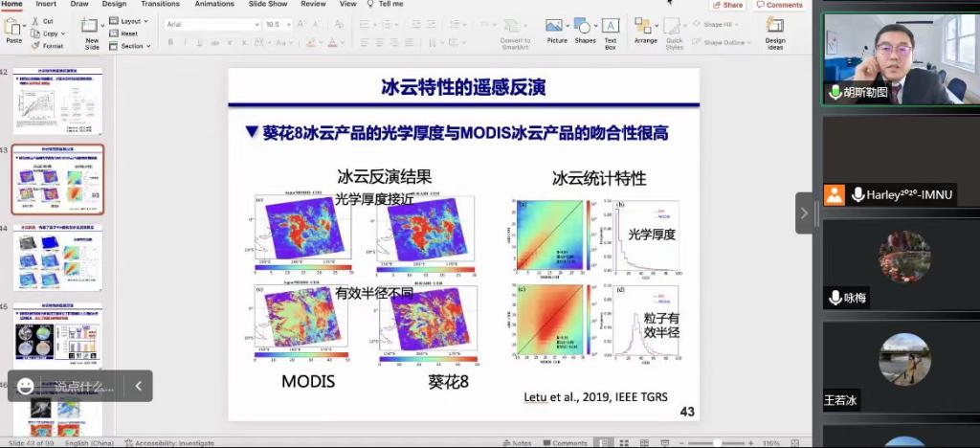Click the emoji smiley chat icon
Viewport: 980px width, 448px height.
[x=25, y=386]
